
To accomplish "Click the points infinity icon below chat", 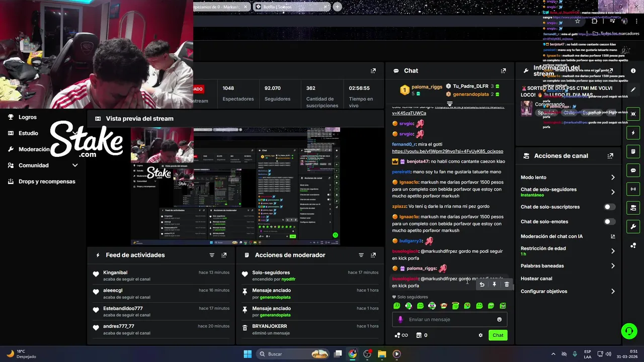I will [401, 335].
